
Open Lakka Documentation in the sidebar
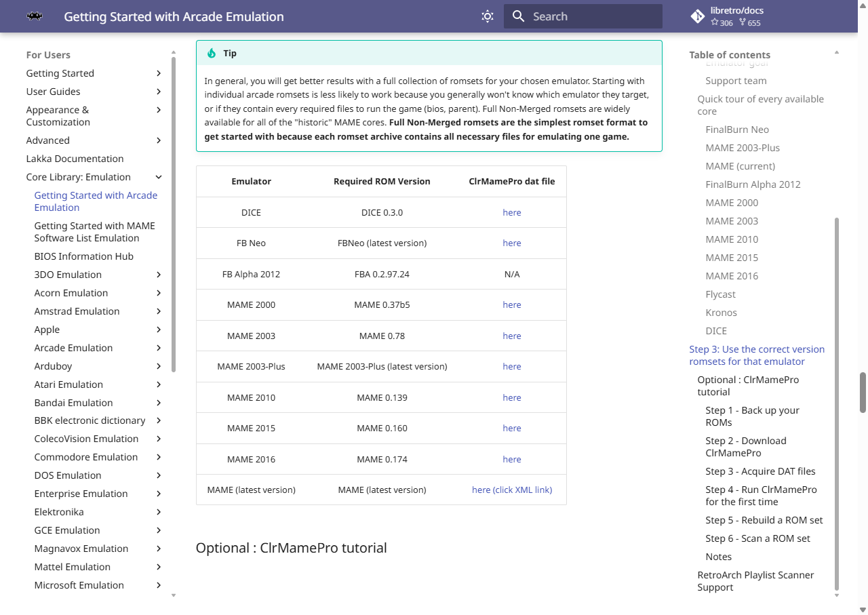click(x=75, y=159)
